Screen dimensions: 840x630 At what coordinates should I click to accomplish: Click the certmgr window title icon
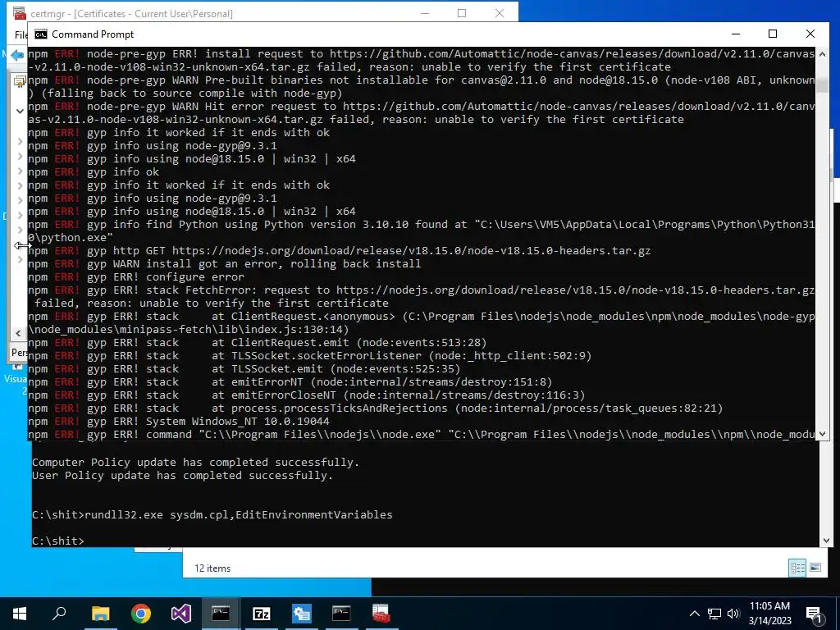20,13
